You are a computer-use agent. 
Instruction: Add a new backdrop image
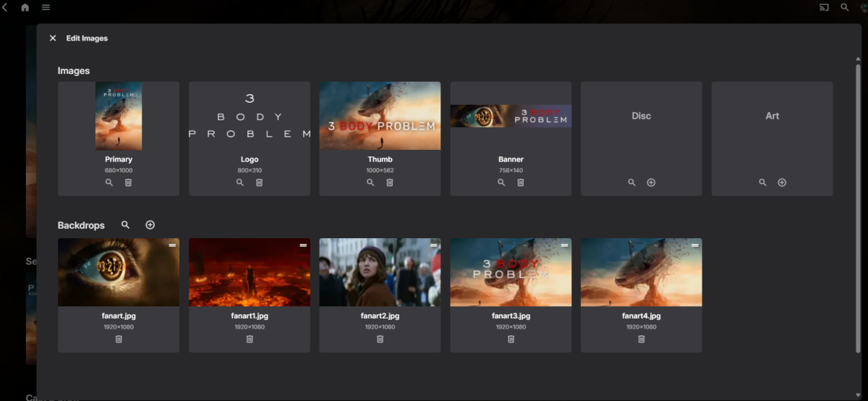pos(150,225)
